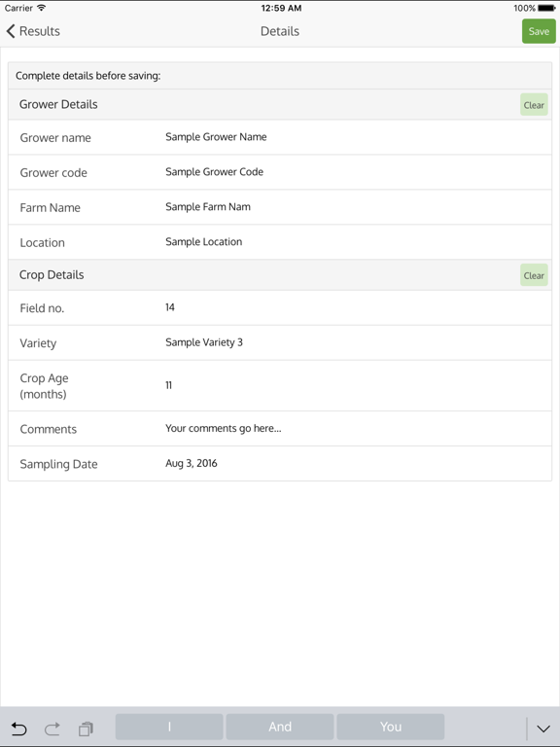Clear the Crop Details section
The image size is (560, 747).
tap(534, 275)
